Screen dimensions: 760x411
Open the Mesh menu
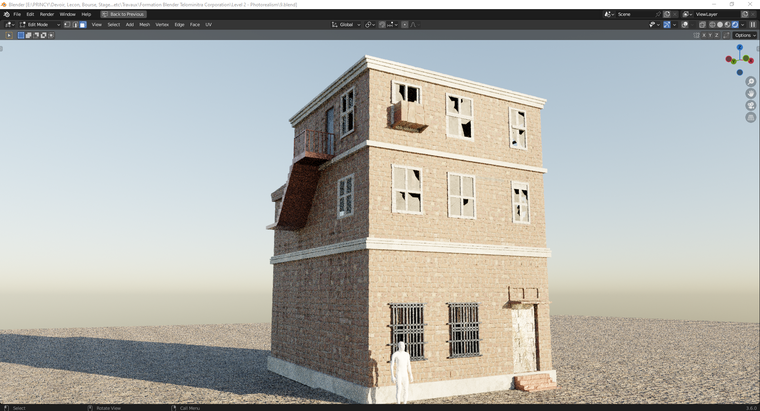[144, 25]
